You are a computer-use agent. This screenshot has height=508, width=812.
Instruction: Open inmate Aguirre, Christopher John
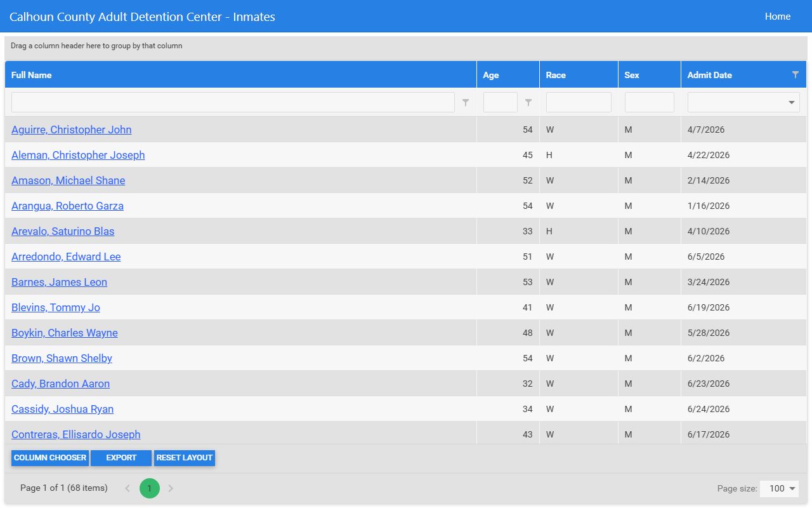tap(72, 130)
